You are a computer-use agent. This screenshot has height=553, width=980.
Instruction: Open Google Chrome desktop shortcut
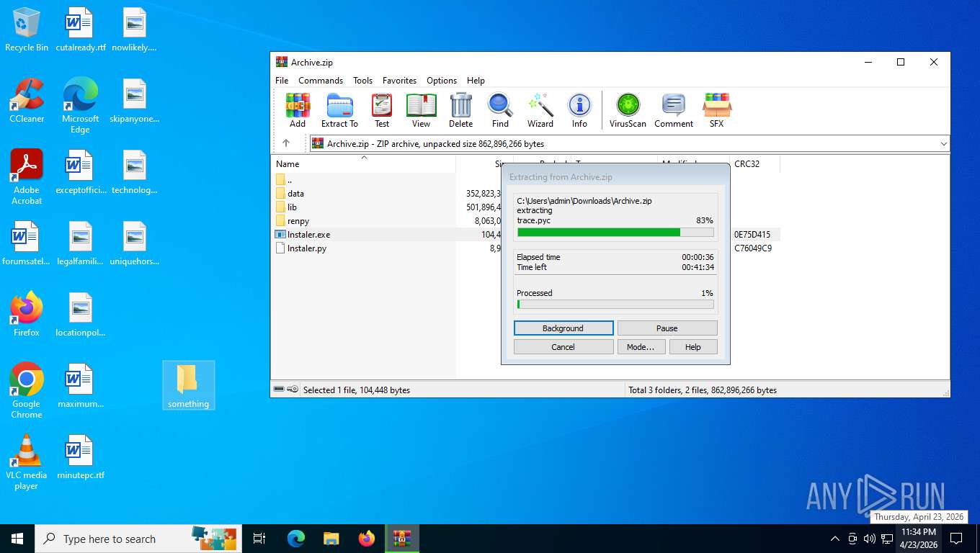click(27, 390)
